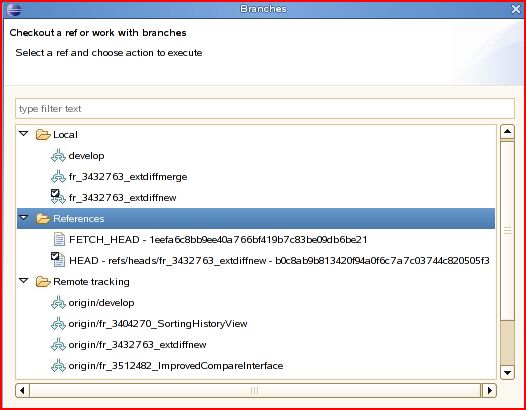
Task: Select FETCH_HEAD reference entry
Action: [x=218, y=240]
